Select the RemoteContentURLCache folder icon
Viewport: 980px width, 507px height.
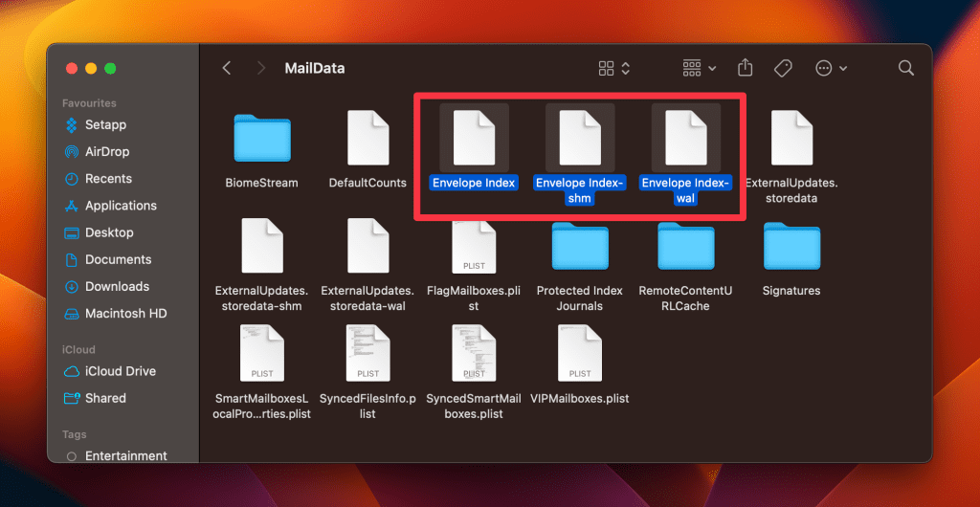685,246
